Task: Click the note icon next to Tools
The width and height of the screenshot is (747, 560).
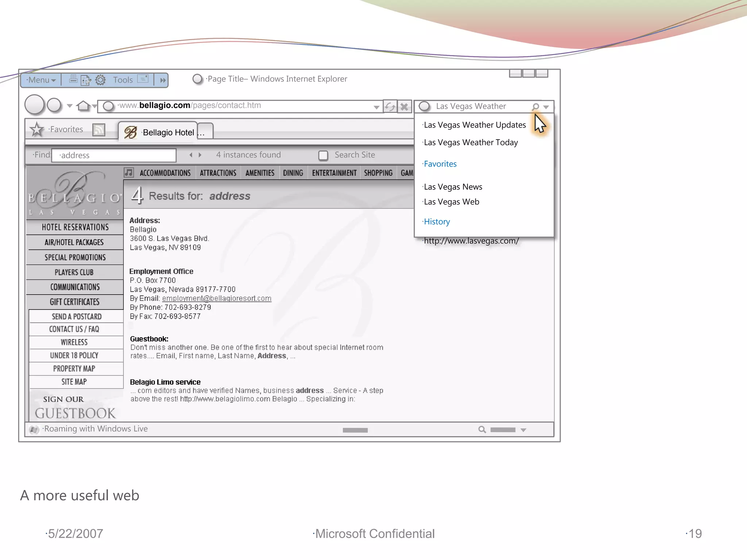Action: (x=143, y=79)
